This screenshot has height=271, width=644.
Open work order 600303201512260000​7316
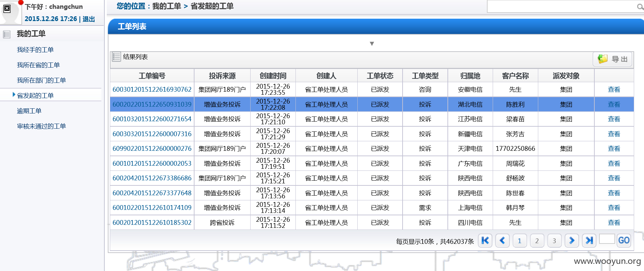152,134
